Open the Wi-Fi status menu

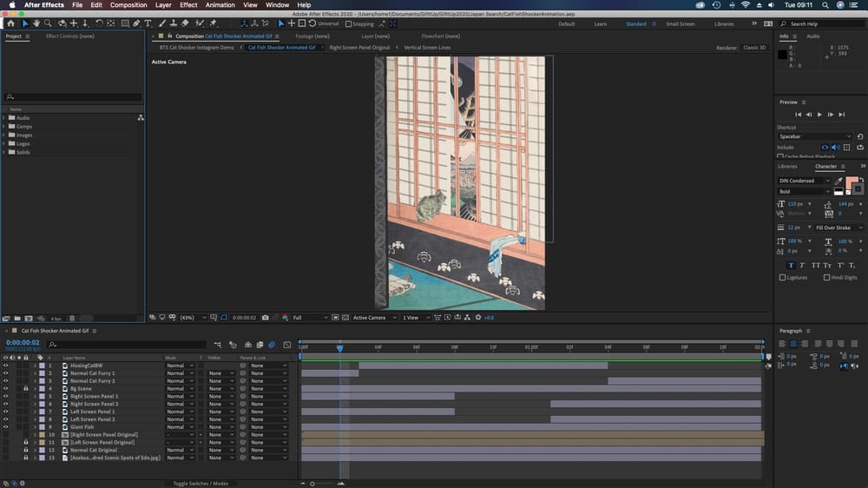point(745,5)
